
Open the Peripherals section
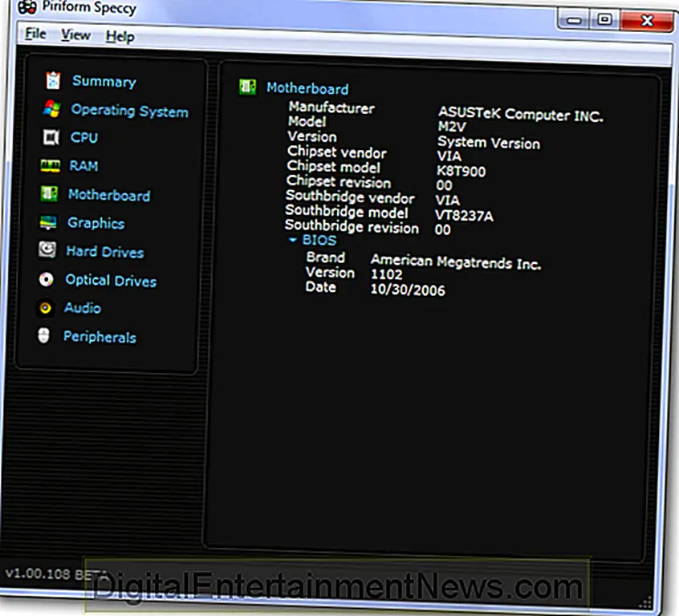100,337
